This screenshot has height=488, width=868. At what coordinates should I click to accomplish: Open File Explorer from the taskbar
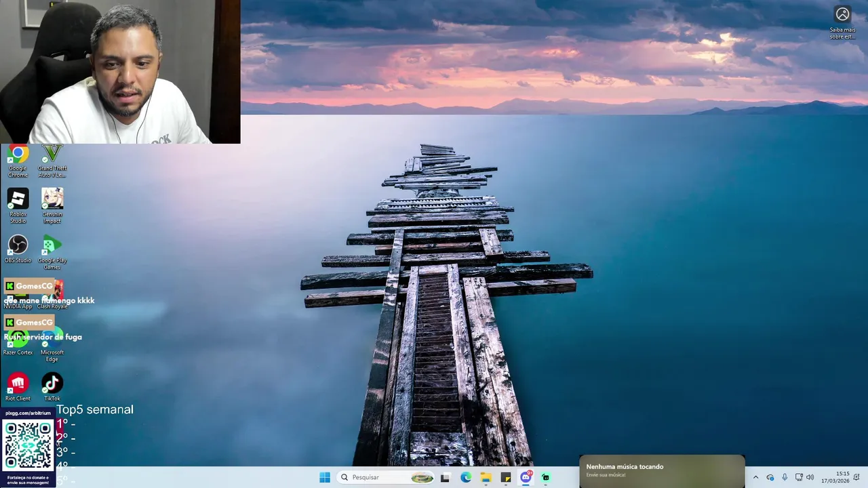coord(486,477)
